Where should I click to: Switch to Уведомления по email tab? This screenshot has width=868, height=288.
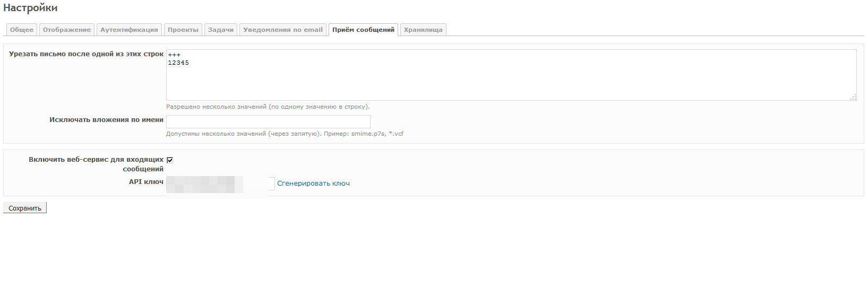click(x=283, y=30)
